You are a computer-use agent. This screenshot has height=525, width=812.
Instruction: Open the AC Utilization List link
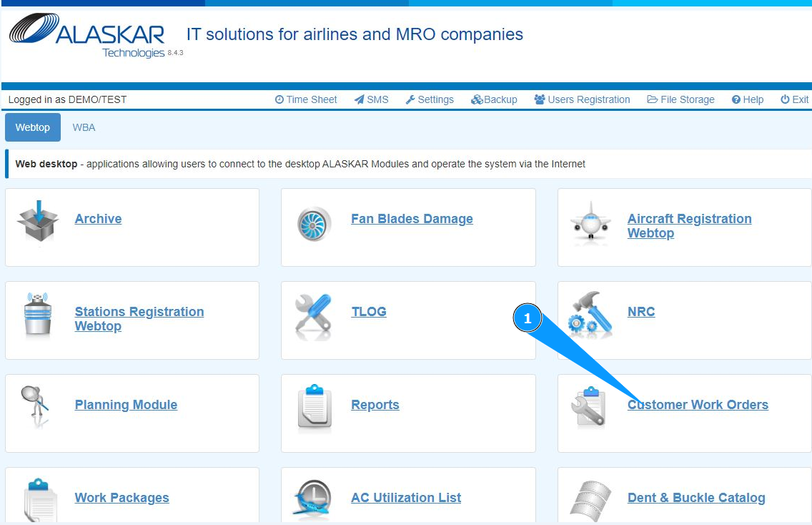point(406,498)
